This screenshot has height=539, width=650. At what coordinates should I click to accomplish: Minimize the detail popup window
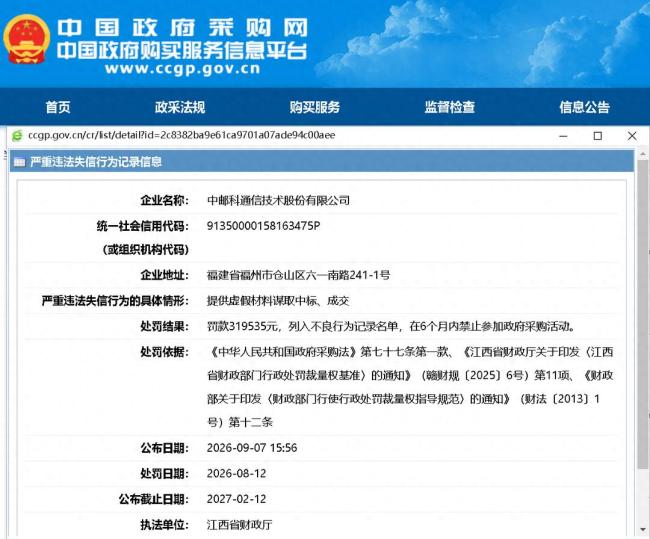(563, 136)
